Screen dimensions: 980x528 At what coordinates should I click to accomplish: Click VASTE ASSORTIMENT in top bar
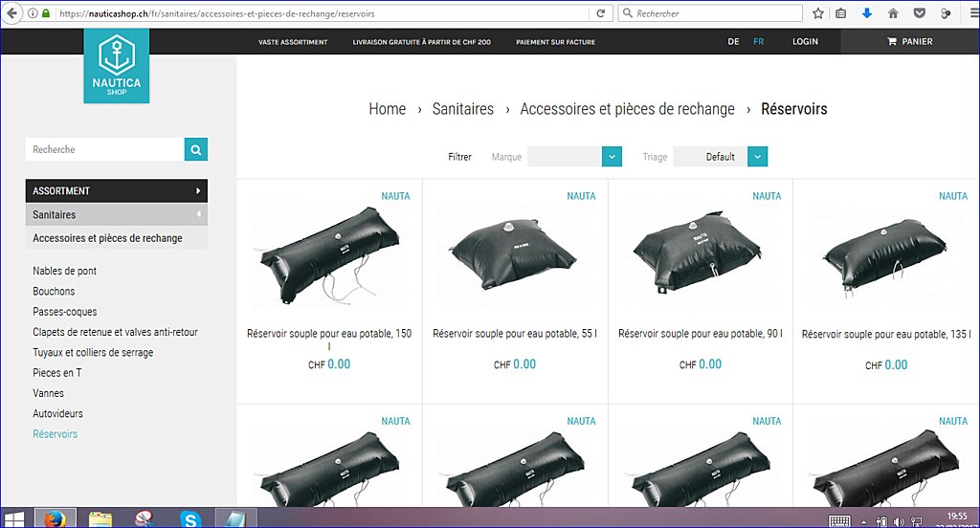(x=293, y=42)
